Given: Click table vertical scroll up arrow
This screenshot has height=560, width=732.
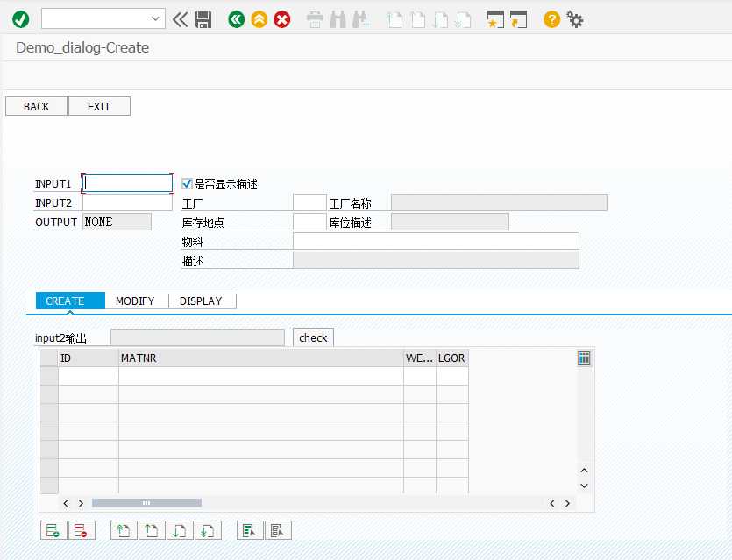Looking at the screenshot, I should coord(584,471).
